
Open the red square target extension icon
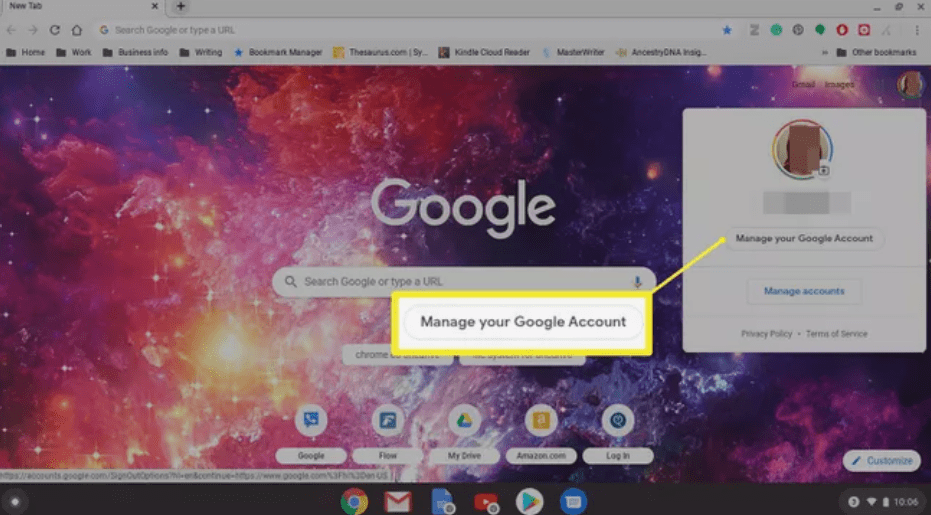(x=864, y=30)
